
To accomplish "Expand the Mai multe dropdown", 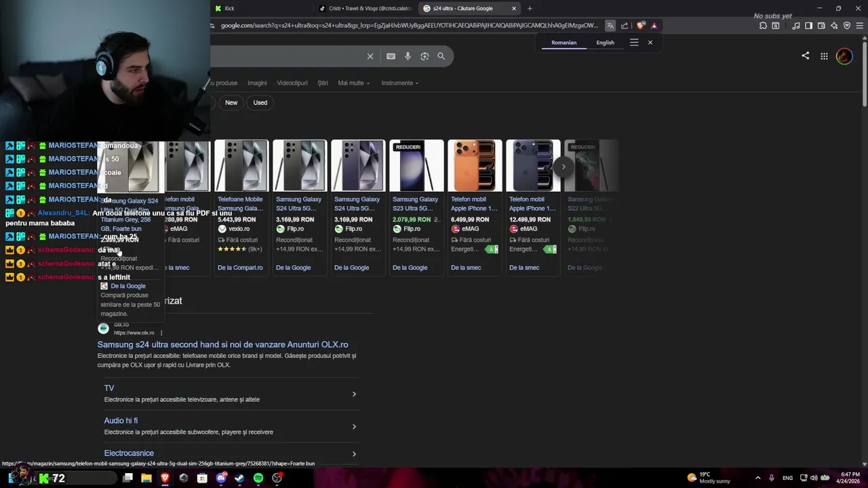I will tap(354, 83).
